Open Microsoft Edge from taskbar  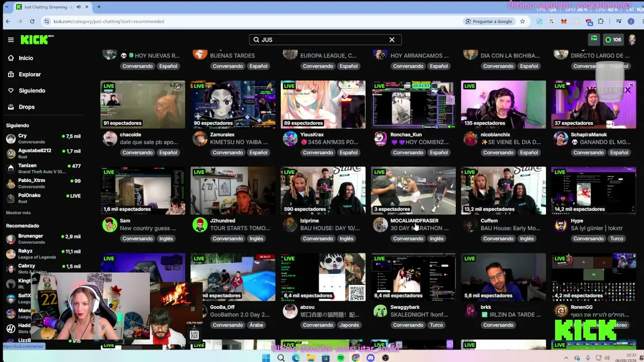coord(296,358)
